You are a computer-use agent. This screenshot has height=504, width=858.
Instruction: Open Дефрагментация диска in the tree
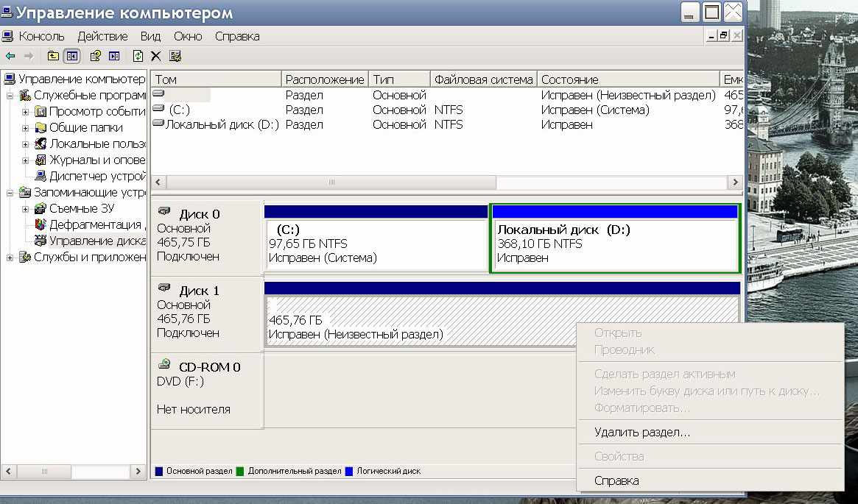pyautogui.click(x=94, y=224)
